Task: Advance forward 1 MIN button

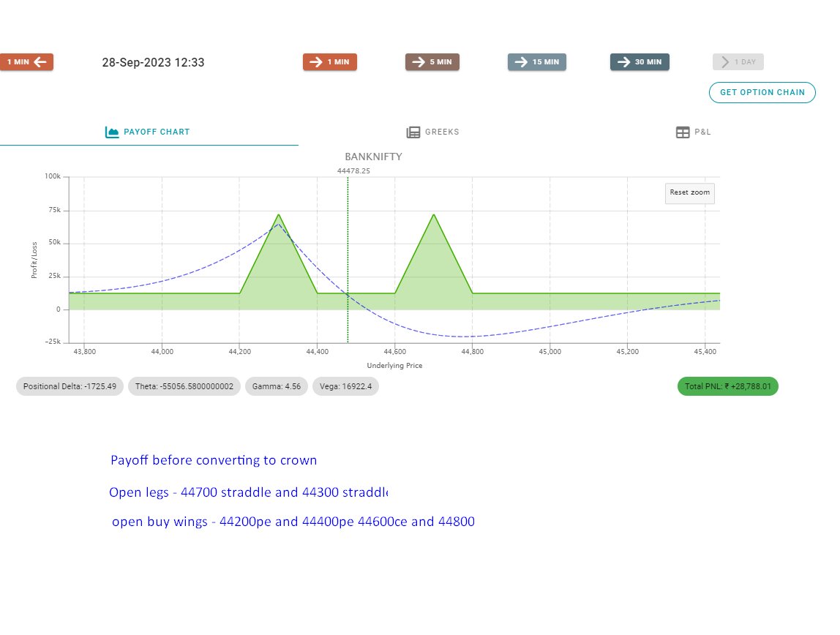Action: coord(330,62)
